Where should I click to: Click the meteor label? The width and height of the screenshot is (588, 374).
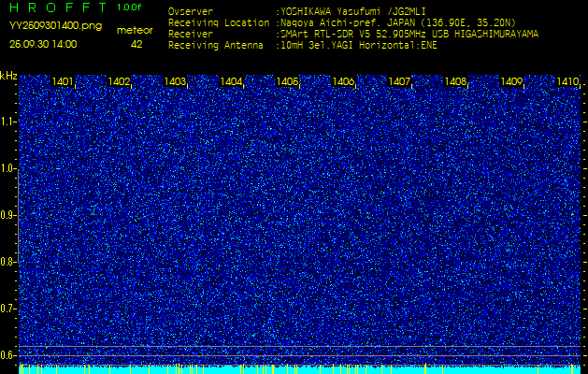(x=135, y=31)
